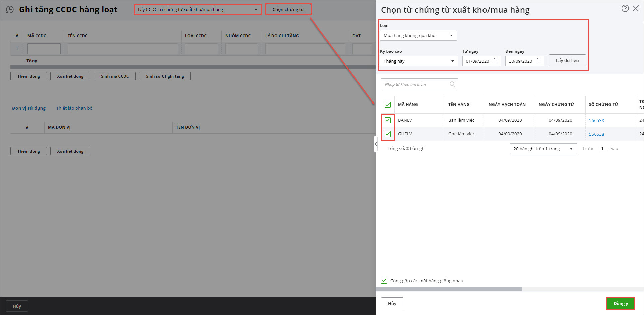Uncheck the BANLV row checkbox
This screenshot has height=315, width=644.
(x=388, y=120)
